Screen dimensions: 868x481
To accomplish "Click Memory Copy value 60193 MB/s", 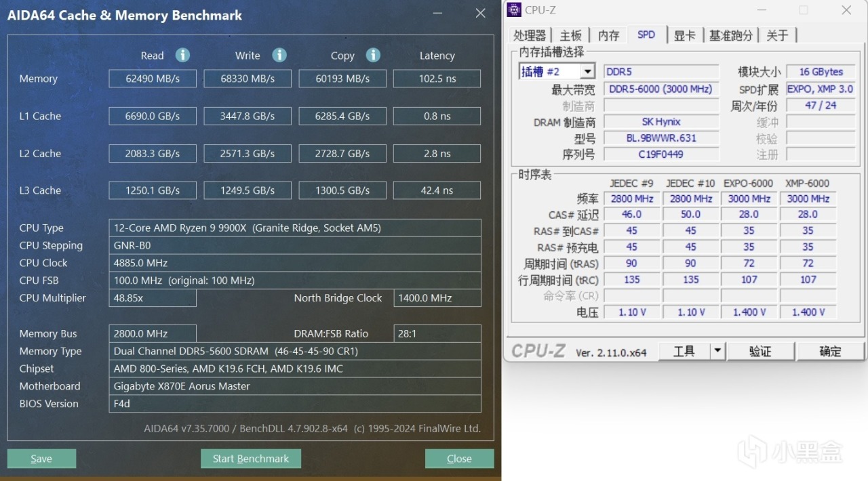I will [x=342, y=79].
